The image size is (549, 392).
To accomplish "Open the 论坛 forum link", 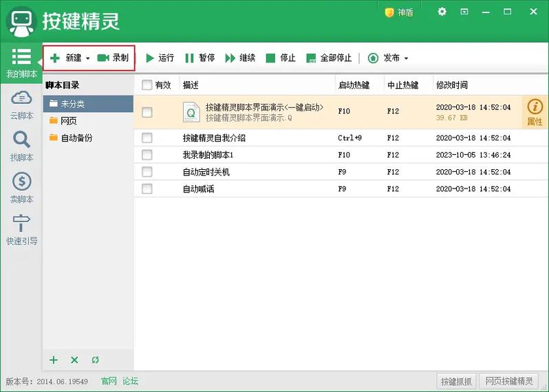I will pos(130,381).
